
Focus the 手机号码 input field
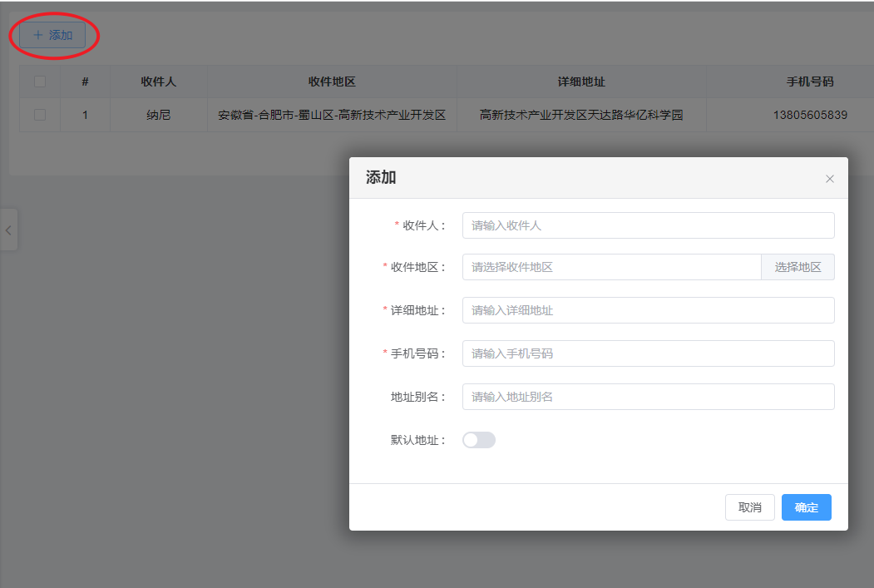point(649,353)
